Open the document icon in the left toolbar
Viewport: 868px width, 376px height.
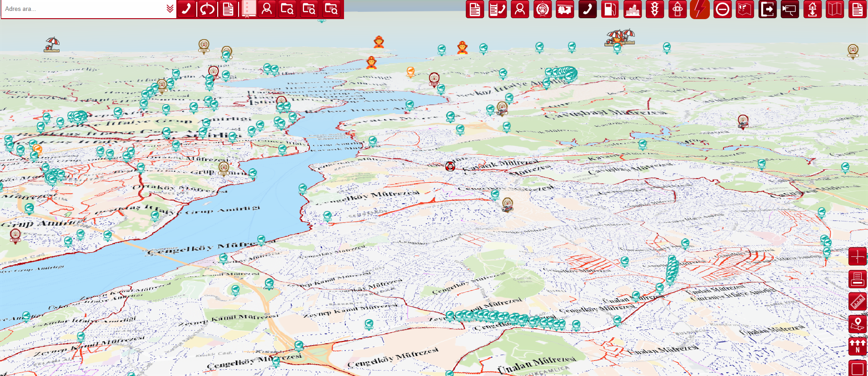[228, 9]
